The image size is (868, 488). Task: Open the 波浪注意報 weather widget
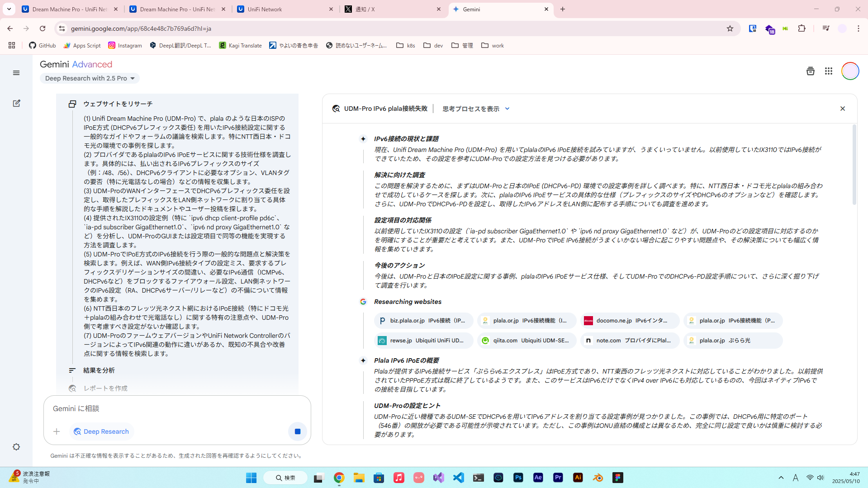click(29, 477)
